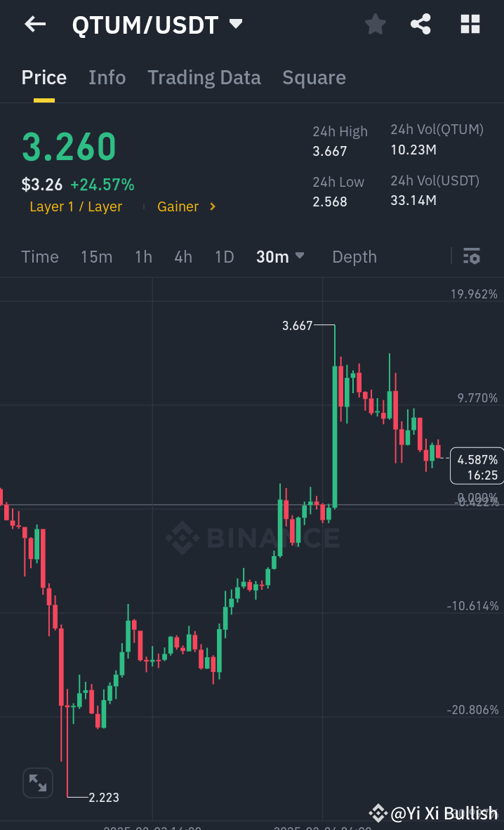The image size is (504, 830).
Task: Tap the back arrow
Action: 34,25
